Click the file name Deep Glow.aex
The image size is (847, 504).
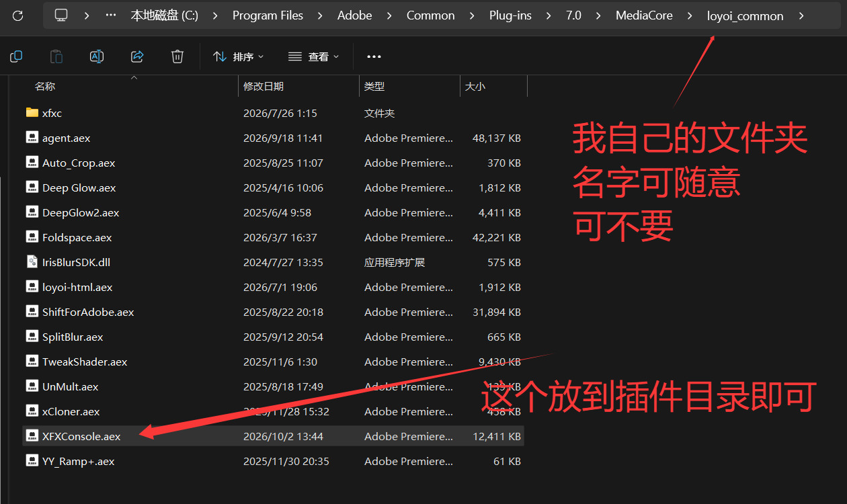click(x=79, y=188)
